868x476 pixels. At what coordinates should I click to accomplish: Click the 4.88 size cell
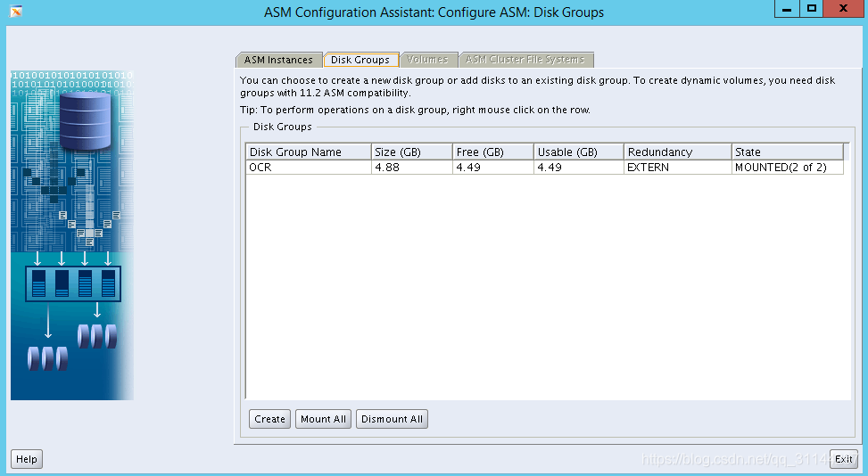[412, 167]
